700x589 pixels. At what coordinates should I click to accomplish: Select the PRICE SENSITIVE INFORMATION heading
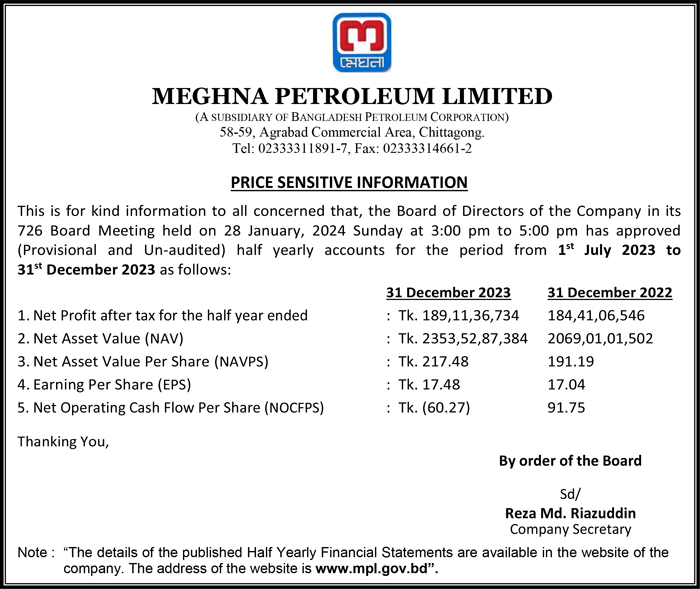(x=349, y=182)
